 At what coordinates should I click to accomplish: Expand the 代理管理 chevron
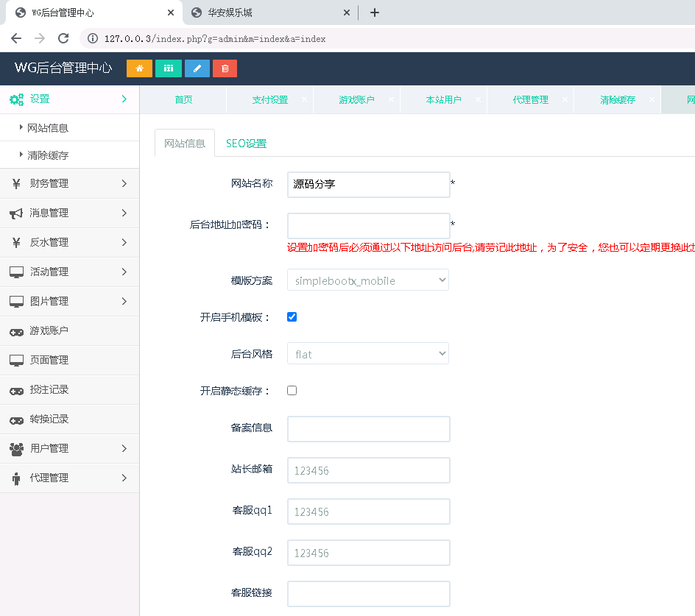124,478
